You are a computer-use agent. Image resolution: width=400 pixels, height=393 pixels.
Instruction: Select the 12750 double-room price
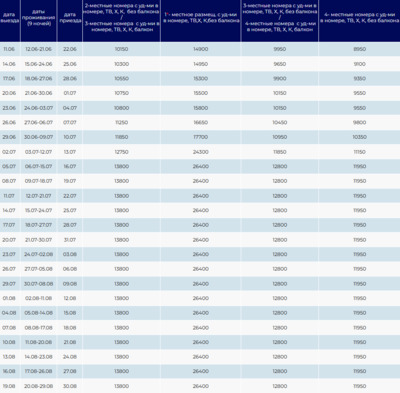click(x=121, y=152)
